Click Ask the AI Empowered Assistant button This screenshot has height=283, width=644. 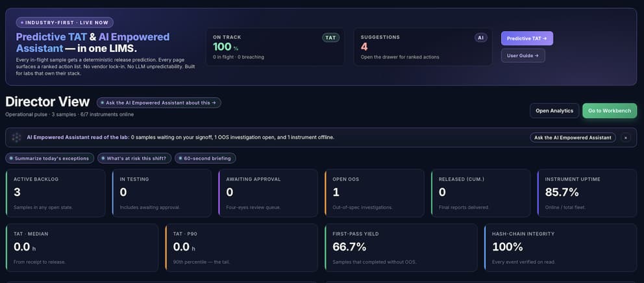pos(573,138)
